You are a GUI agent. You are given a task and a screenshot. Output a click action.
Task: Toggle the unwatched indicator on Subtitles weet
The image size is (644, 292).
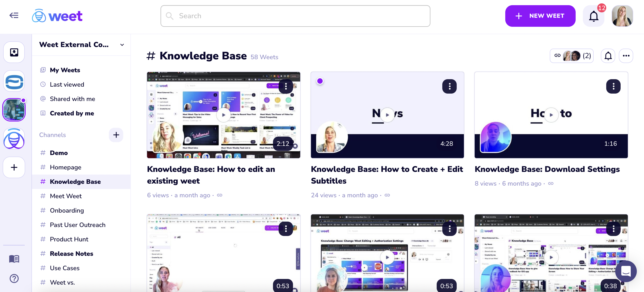(320, 81)
